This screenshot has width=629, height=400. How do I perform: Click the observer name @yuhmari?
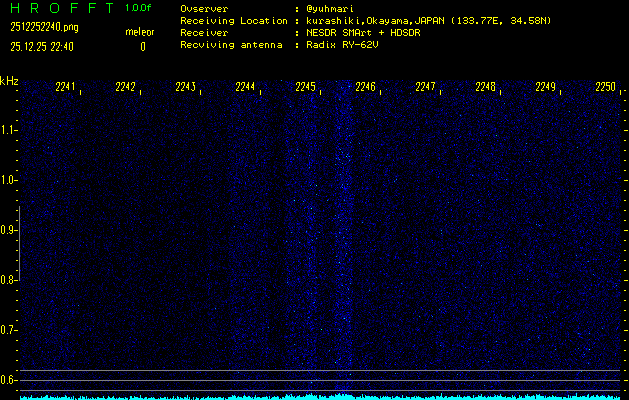330,9
